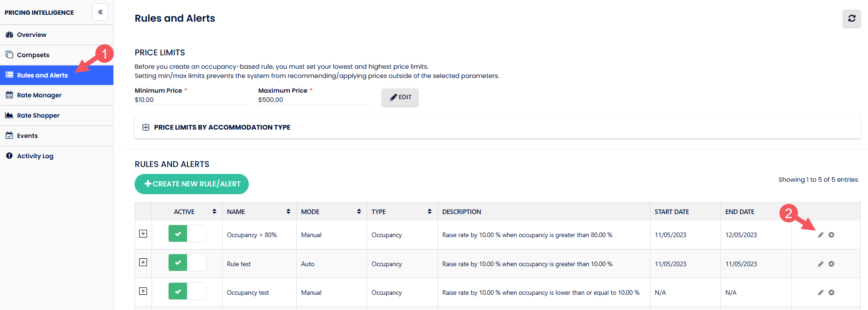The height and width of the screenshot is (310, 868).
Task: Toggle active switch for Occupancy test
Action: (187, 292)
